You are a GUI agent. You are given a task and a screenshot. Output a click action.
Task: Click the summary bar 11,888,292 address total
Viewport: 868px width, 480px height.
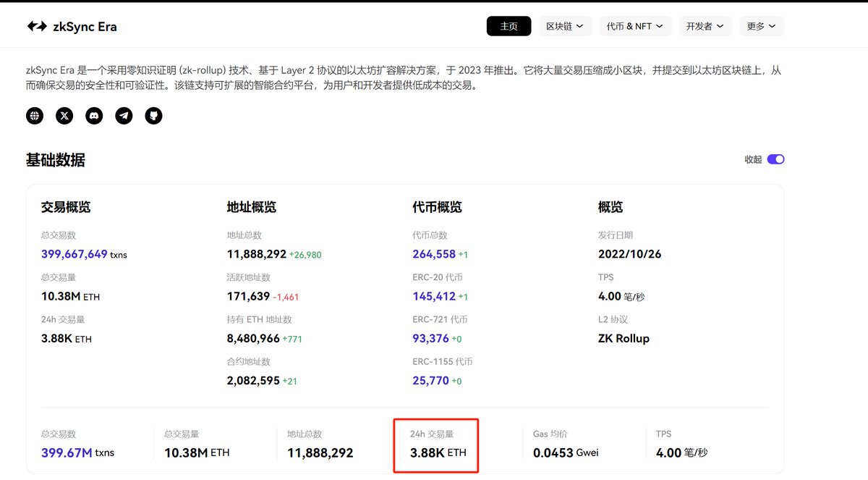(x=320, y=452)
